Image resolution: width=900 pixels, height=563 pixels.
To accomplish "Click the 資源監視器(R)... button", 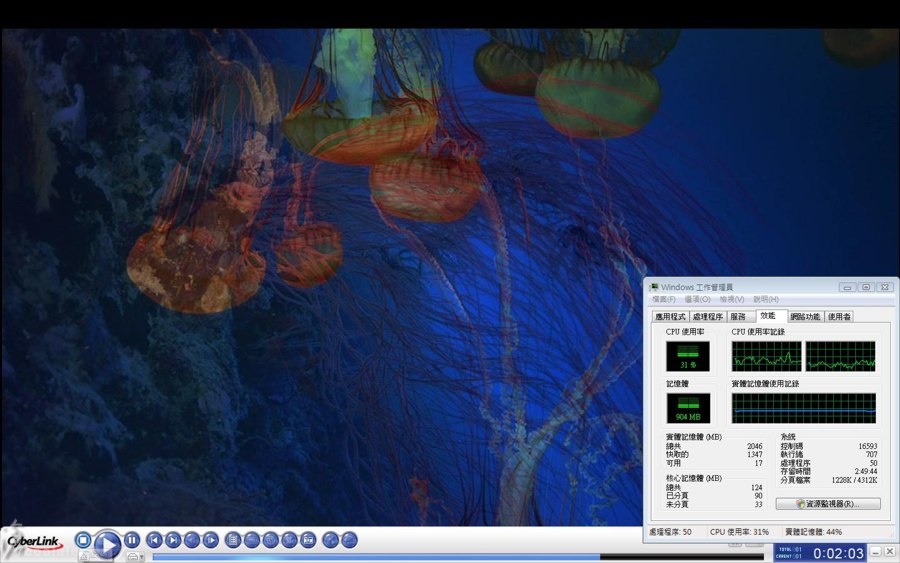I will click(828, 504).
